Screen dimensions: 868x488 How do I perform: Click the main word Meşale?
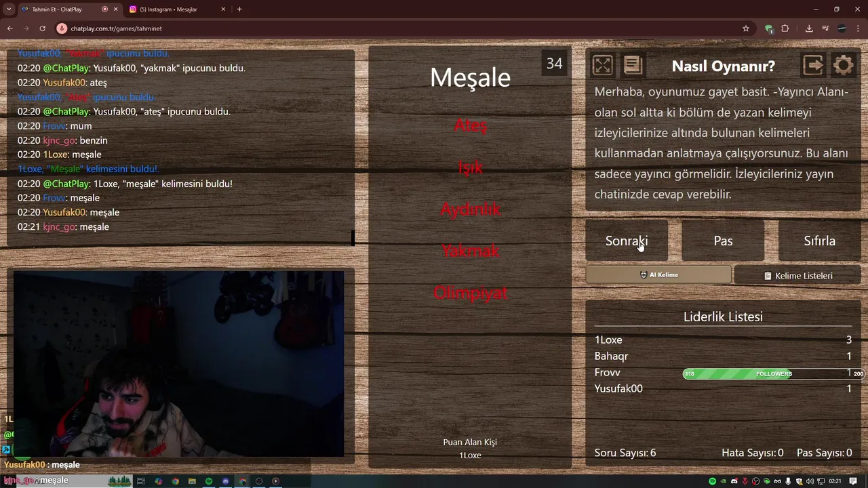(470, 77)
